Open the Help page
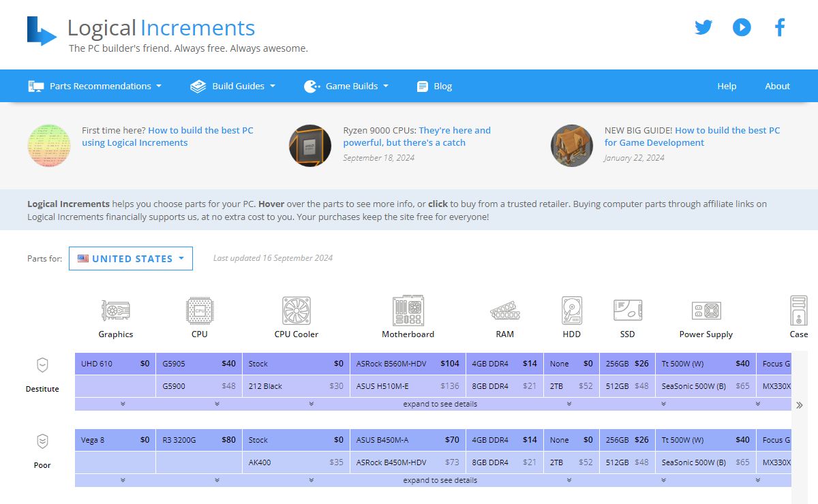 point(727,86)
